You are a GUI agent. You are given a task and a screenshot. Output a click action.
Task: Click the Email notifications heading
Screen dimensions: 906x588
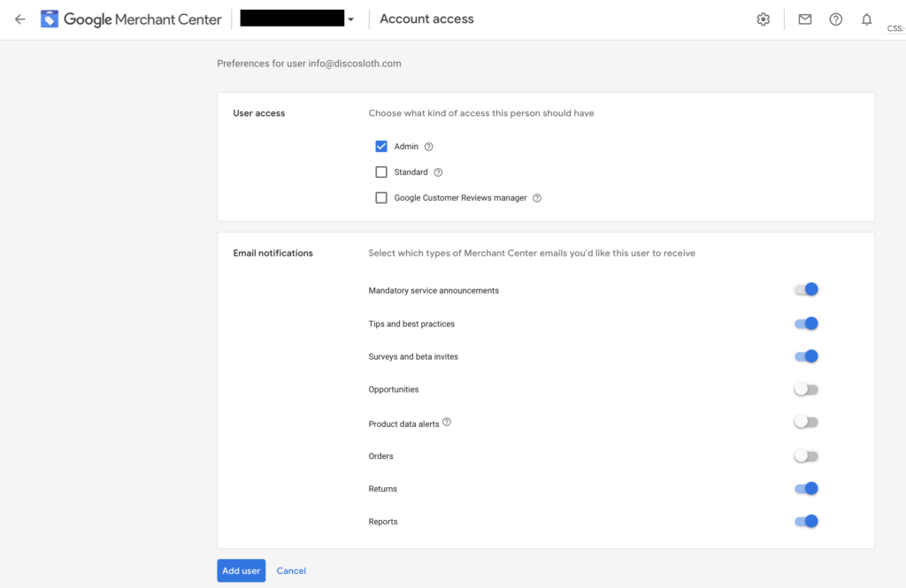[x=273, y=253]
